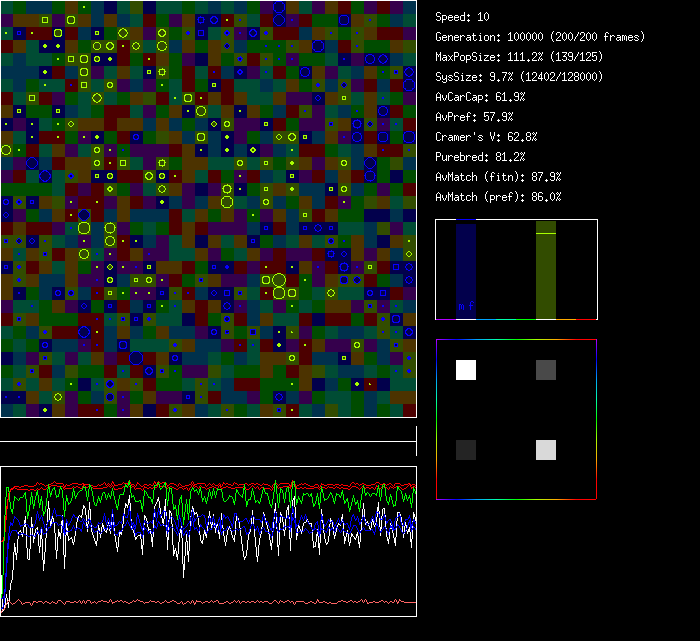Click the rainbow-bordered matrix panel's center
Image resolution: width=700 pixels, height=641 pixels.
point(516,419)
